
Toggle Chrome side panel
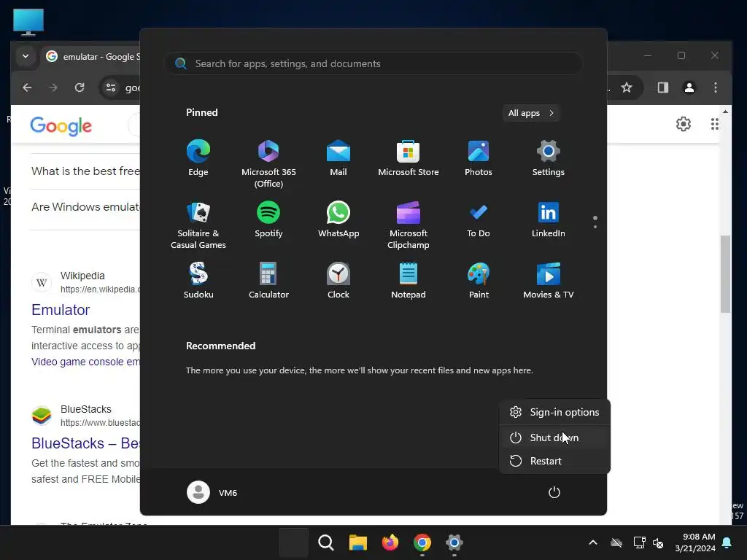(662, 87)
